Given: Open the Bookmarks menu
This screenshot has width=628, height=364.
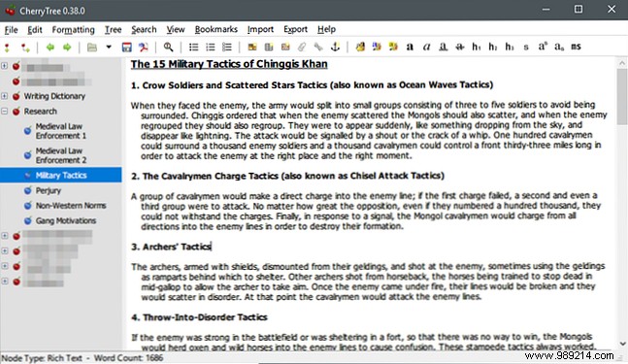Looking at the screenshot, I should point(215,30).
